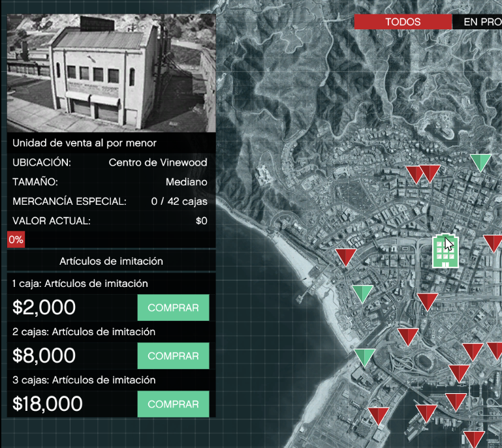The image size is (502, 448).
Task: Click the '$0' current value
Action: 201,221
